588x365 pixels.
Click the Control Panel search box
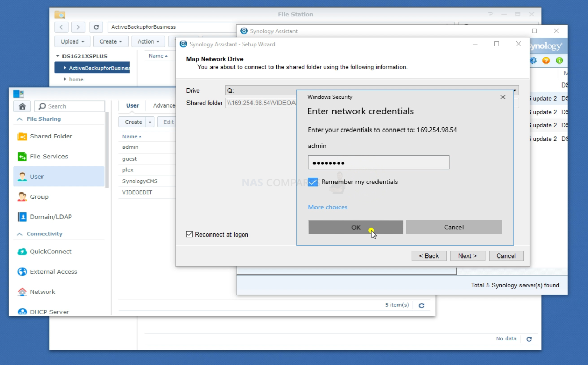pos(70,106)
